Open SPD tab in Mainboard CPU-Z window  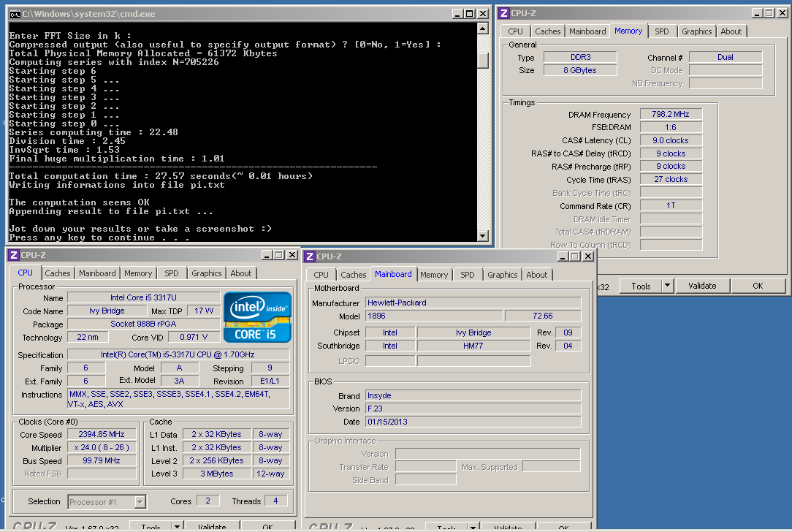tap(468, 275)
